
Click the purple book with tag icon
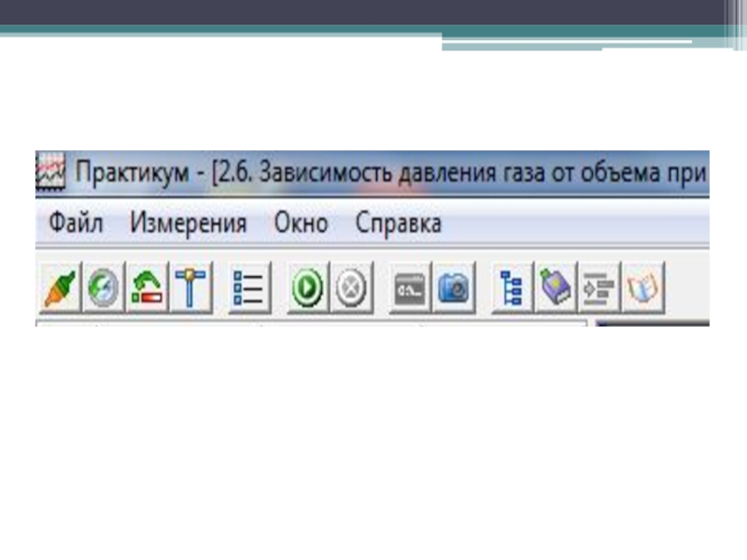click(x=556, y=287)
